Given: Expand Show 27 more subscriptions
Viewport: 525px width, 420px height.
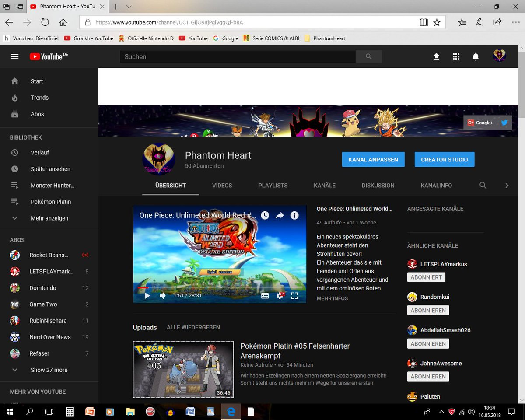Looking at the screenshot, I should pyautogui.click(x=49, y=370).
